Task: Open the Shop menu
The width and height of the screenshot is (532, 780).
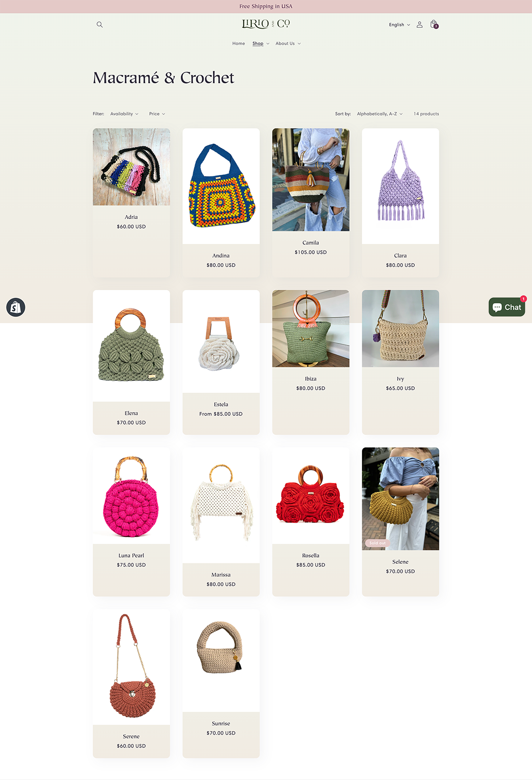Action: (x=261, y=43)
